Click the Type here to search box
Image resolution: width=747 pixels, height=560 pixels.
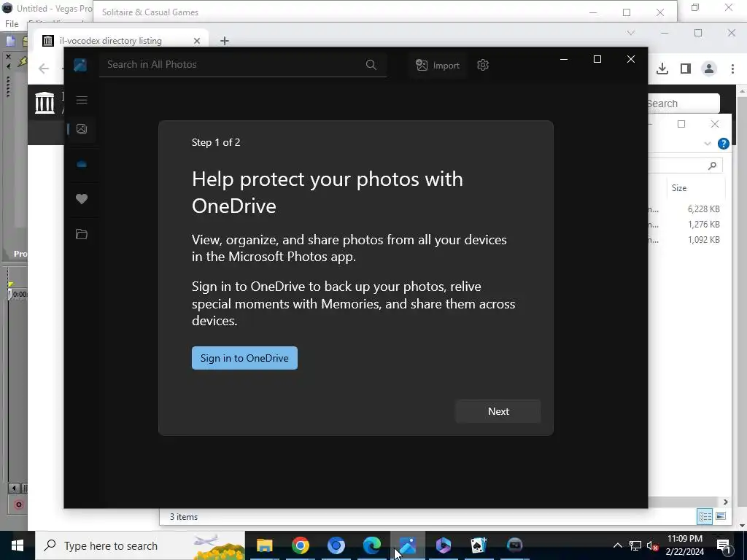(x=139, y=545)
